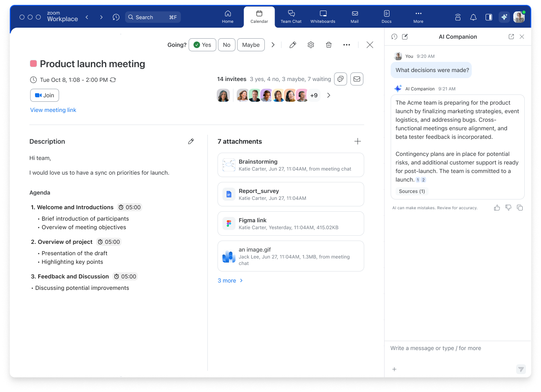Open View meeting link

click(x=53, y=110)
